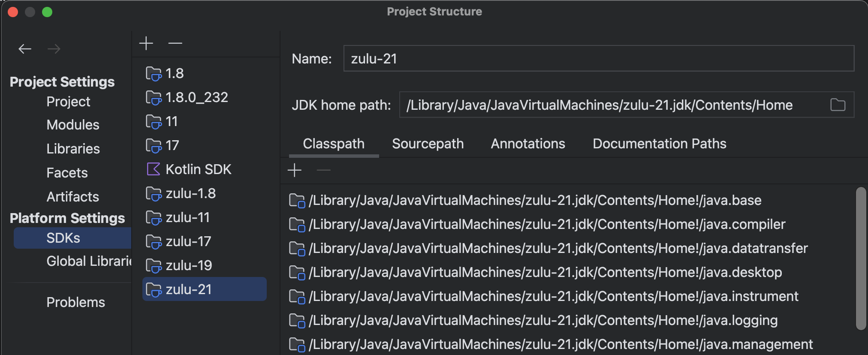Click the forward navigation arrow
This screenshot has width=868, height=355.
tap(54, 49)
